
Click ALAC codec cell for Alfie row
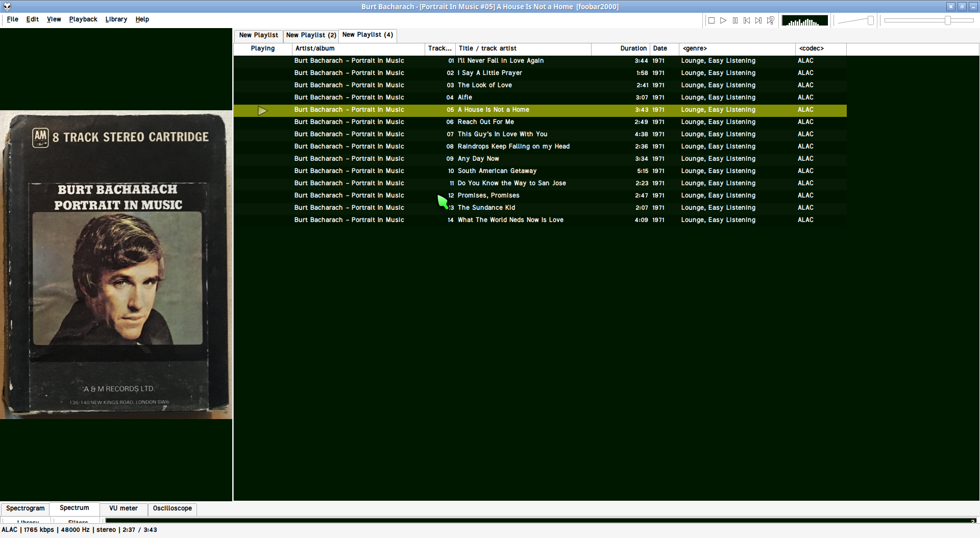pyautogui.click(x=805, y=97)
